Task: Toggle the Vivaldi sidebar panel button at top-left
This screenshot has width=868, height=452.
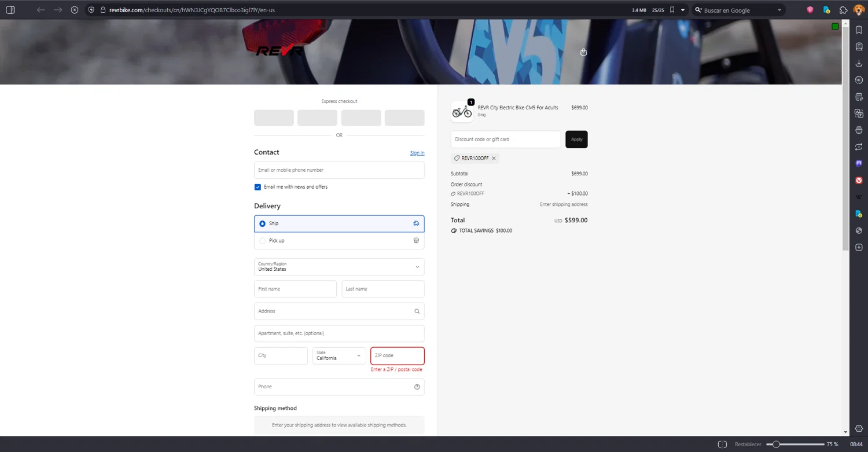Action: 10,10
